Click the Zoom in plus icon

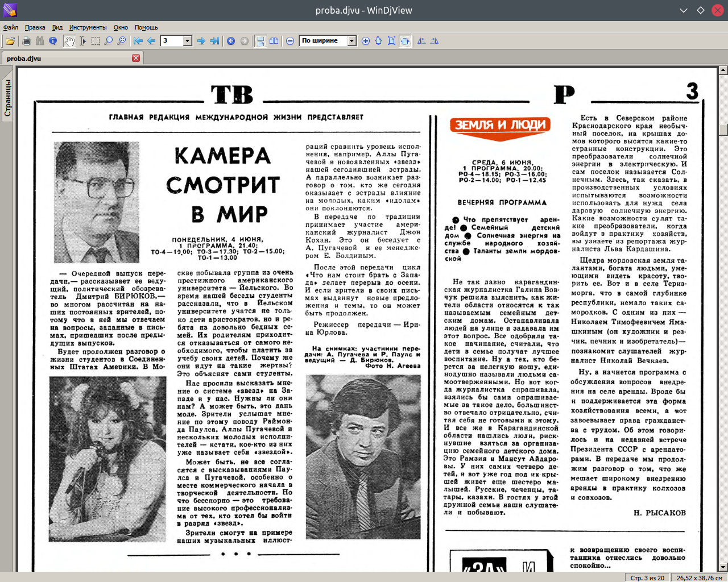(x=366, y=41)
